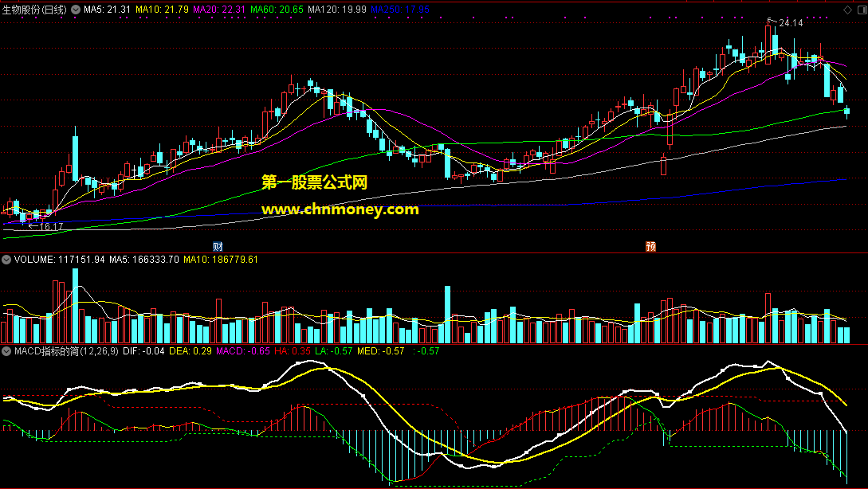
Task: Expand the VOLUME indicator dropdown arrow
Action: (x=6, y=260)
